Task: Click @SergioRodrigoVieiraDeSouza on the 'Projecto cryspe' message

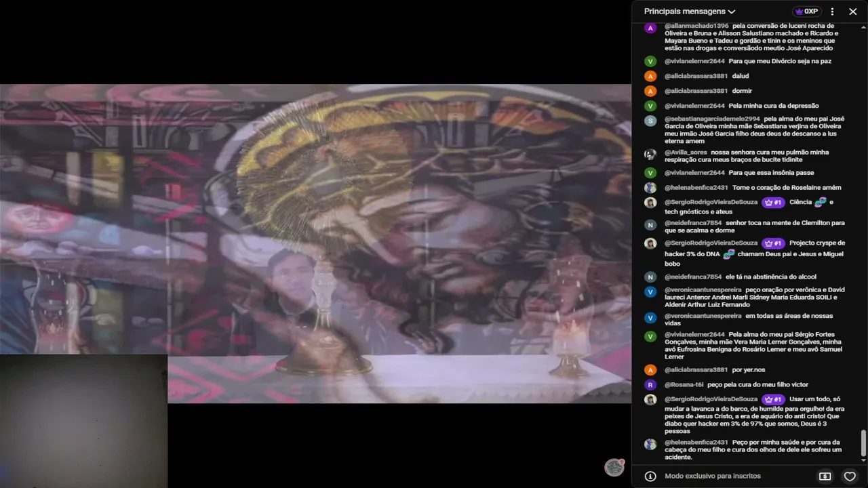Action: coord(711,243)
